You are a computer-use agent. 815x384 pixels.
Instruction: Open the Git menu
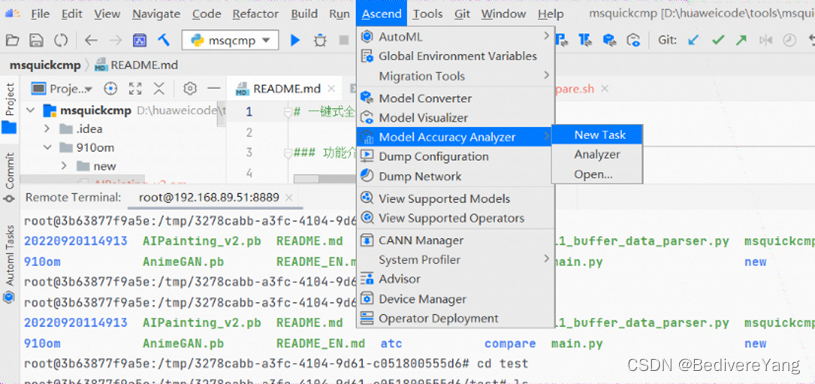click(x=462, y=14)
